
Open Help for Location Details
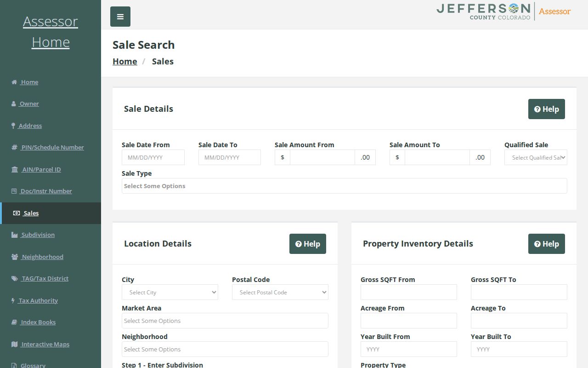[308, 244]
